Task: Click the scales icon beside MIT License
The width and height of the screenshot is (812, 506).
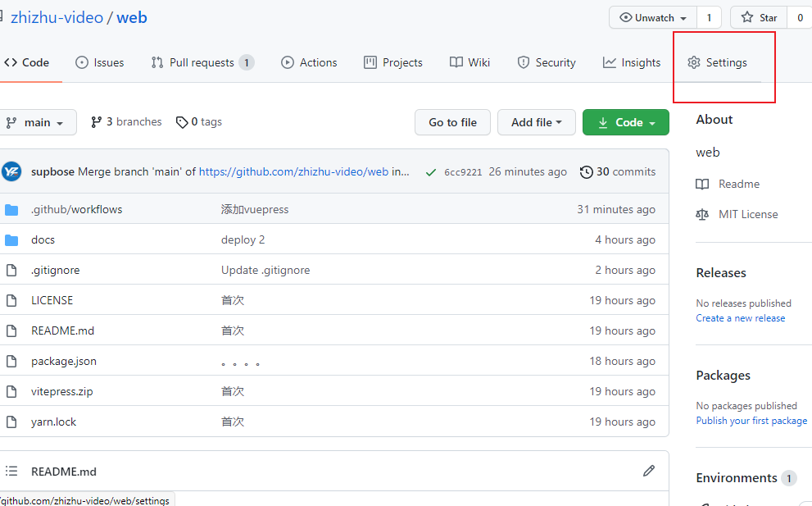Action: tap(702, 215)
